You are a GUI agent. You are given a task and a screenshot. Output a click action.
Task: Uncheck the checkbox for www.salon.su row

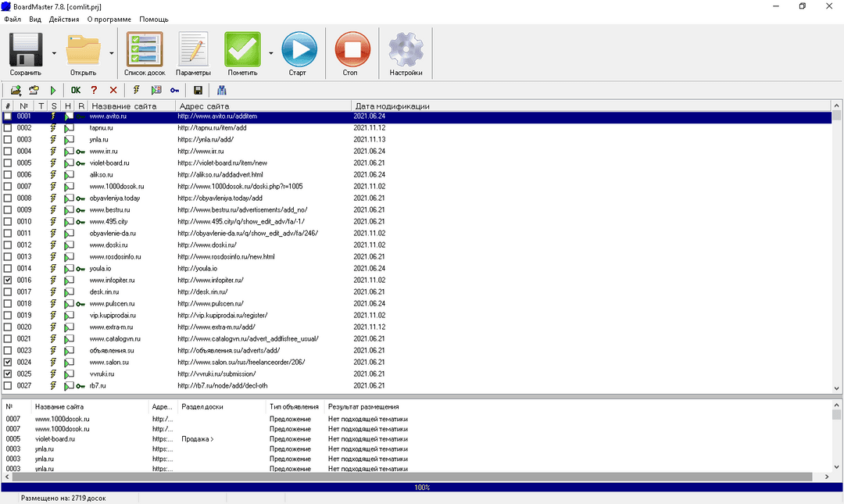8,363
